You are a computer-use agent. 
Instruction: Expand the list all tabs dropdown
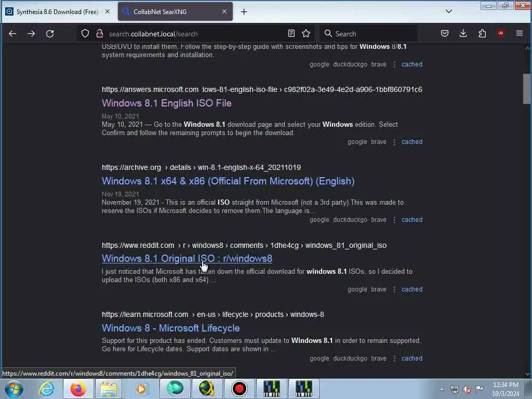(x=448, y=11)
